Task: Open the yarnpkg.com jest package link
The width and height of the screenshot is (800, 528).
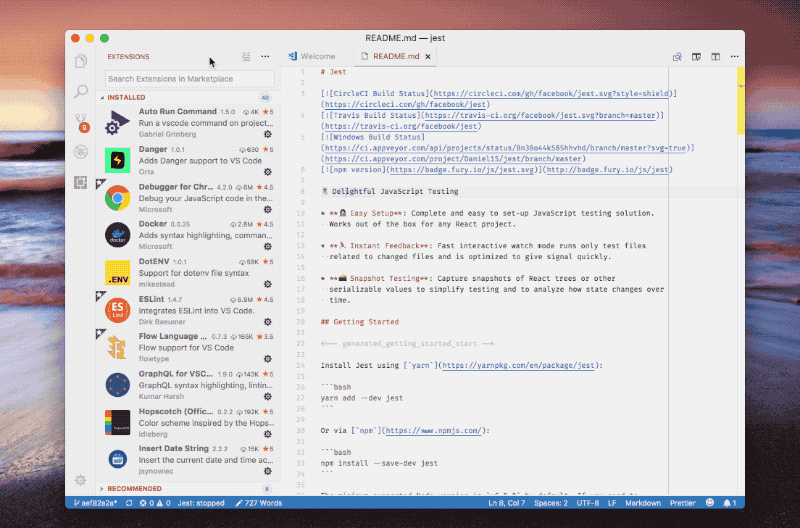Action: (518, 365)
